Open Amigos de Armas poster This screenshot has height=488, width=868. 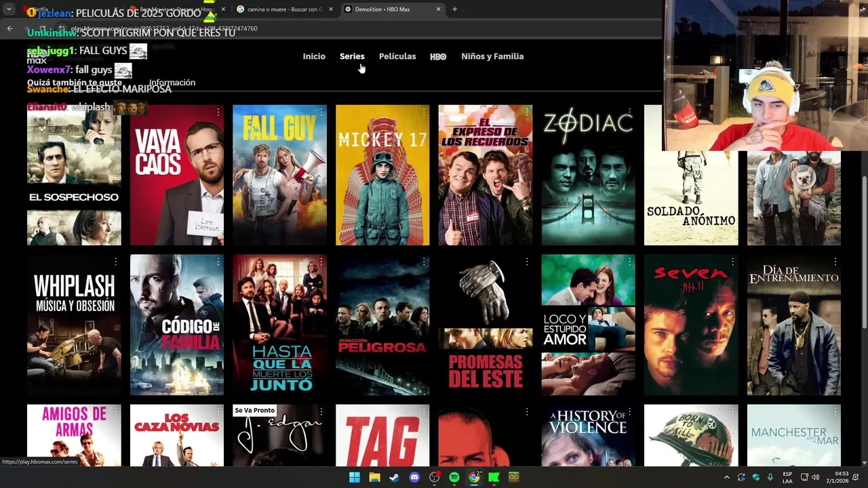(74, 435)
